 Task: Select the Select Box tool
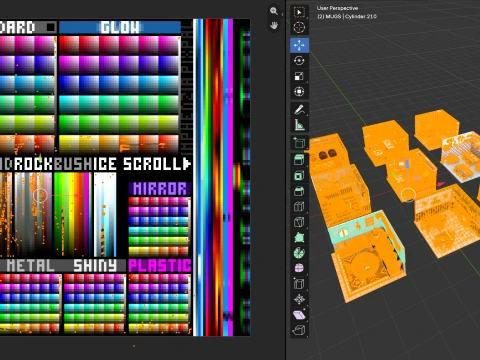(x=299, y=12)
